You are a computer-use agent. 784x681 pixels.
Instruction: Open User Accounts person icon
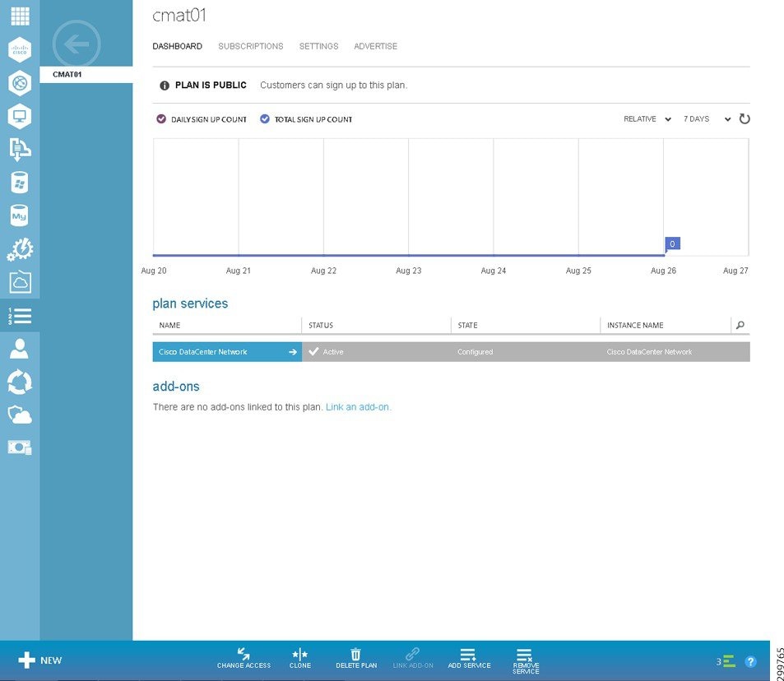pos(20,349)
